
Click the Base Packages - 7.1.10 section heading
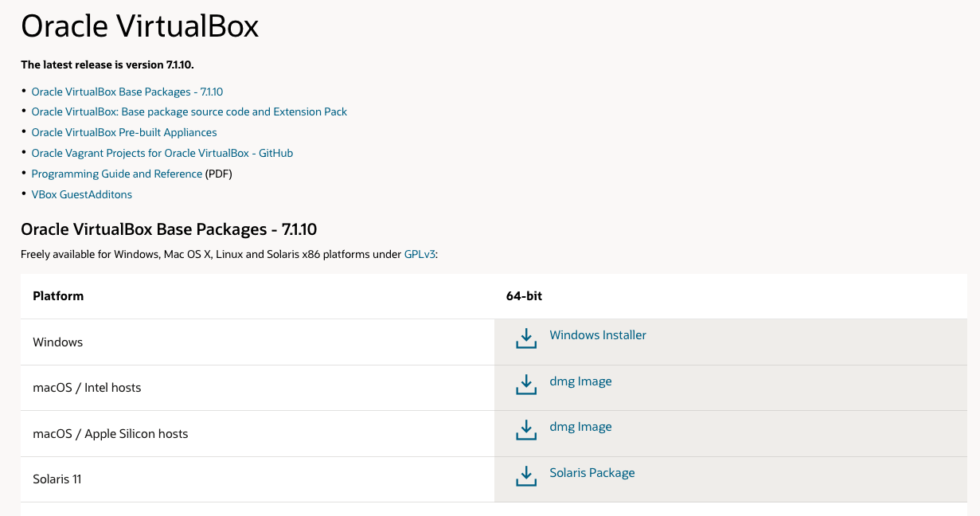click(x=169, y=229)
